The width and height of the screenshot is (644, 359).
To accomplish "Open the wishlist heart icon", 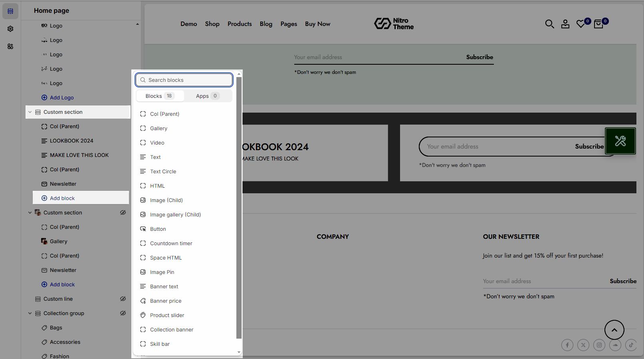I will coord(581,24).
